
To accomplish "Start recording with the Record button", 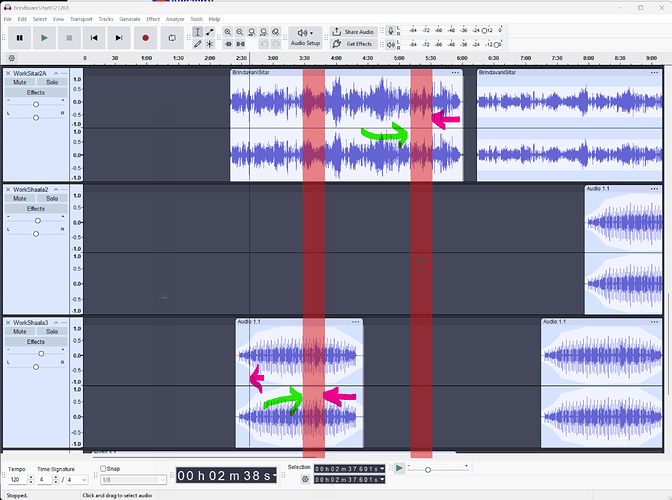I will tap(145, 38).
